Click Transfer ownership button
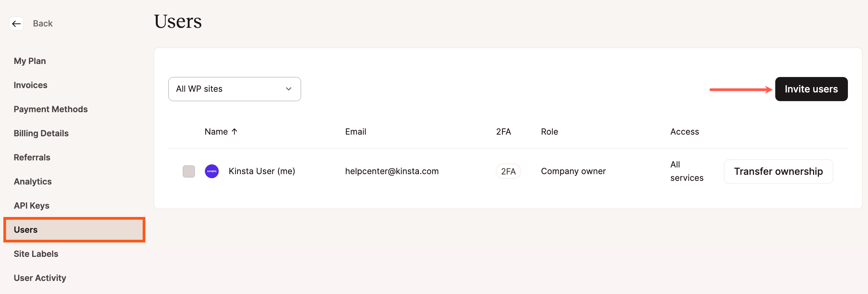Viewport: 868px width, 294px height. pyautogui.click(x=778, y=171)
